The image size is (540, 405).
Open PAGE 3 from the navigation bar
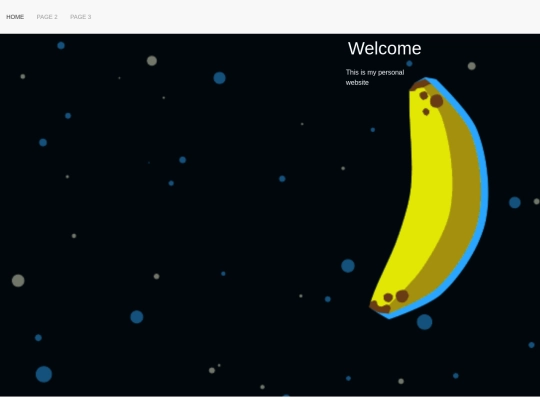[81, 17]
